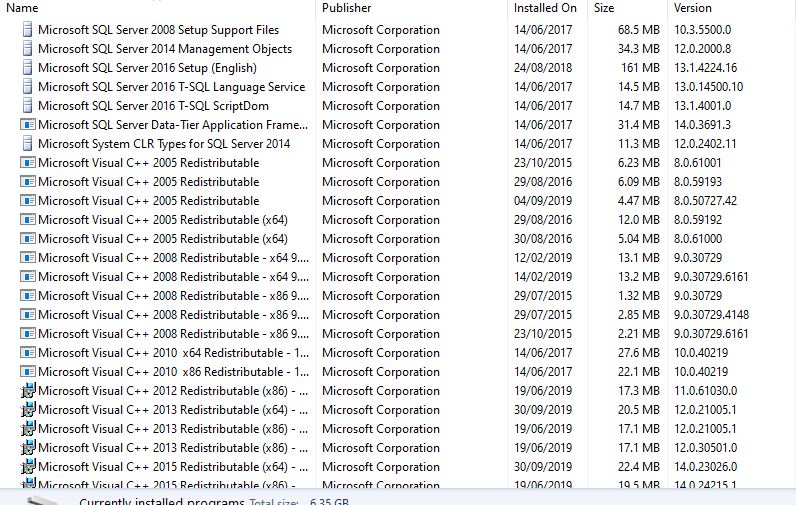Click installer icon of Visual C++ 2015 Redistributable (x64)
796x505 pixels.
tap(28, 466)
